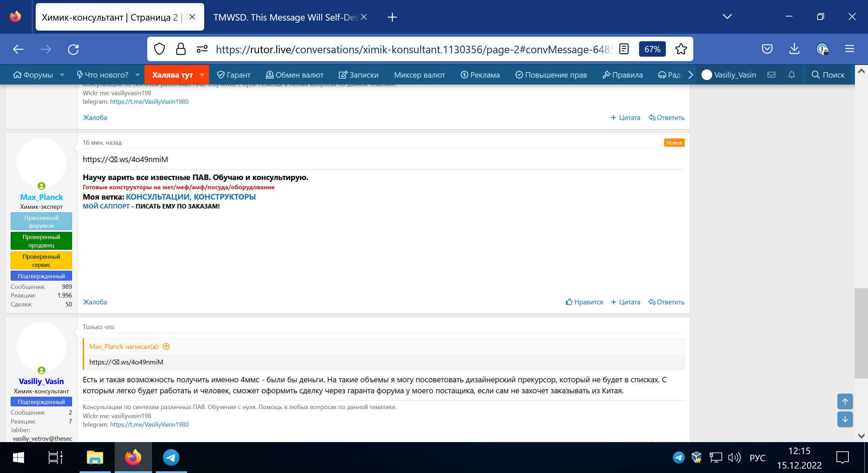Bookmark this page with the star
This screenshot has width=868, height=473.
681,49
